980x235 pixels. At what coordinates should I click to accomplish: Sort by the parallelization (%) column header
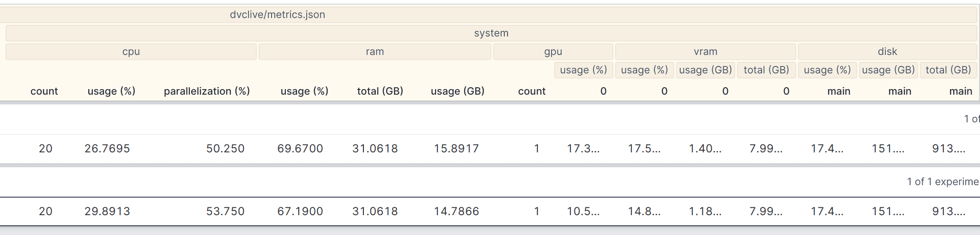pos(206,91)
